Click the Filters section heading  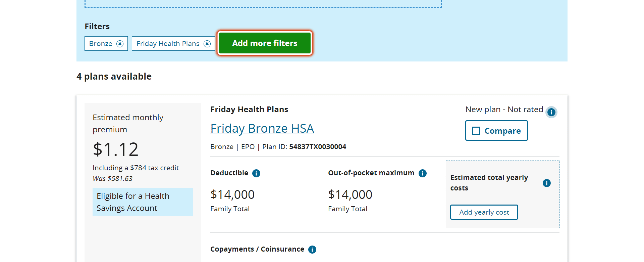(x=97, y=27)
